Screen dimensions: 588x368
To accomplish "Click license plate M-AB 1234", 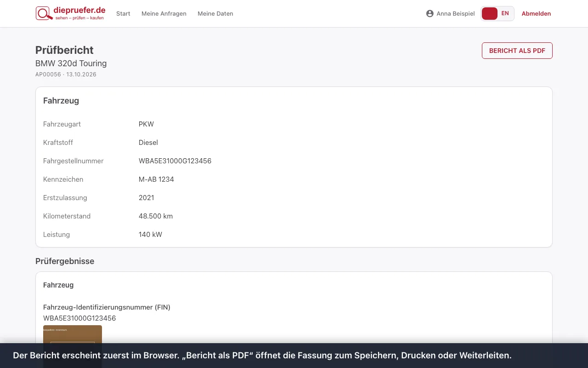I will click(x=156, y=179).
